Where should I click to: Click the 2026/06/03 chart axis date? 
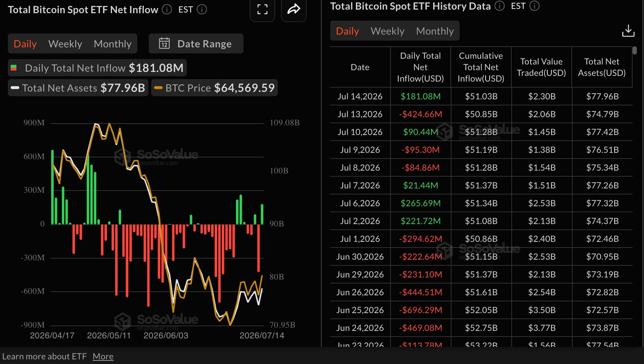166,336
